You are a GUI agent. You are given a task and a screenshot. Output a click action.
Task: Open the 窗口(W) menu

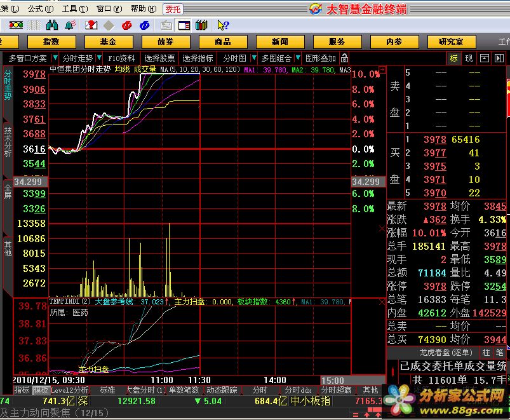coord(109,9)
